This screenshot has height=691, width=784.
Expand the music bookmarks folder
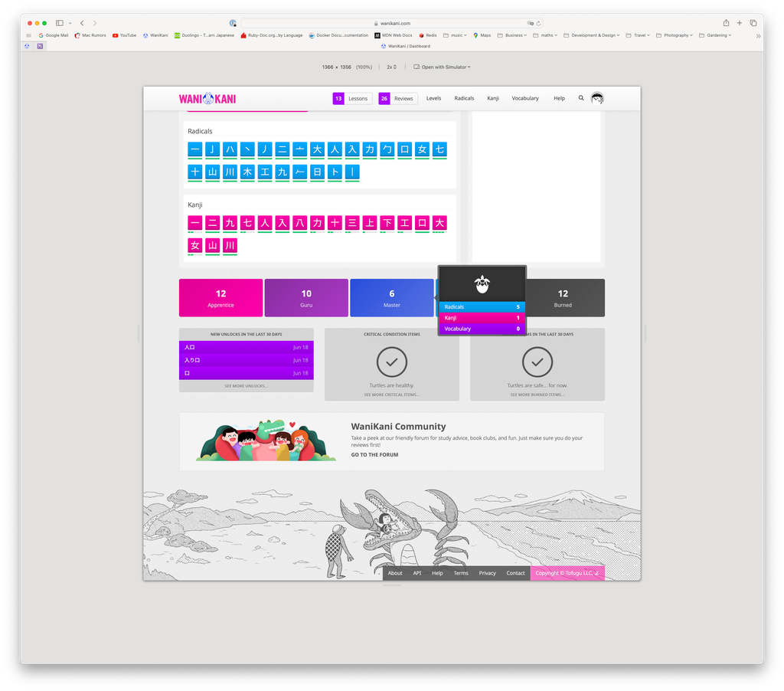455,35
